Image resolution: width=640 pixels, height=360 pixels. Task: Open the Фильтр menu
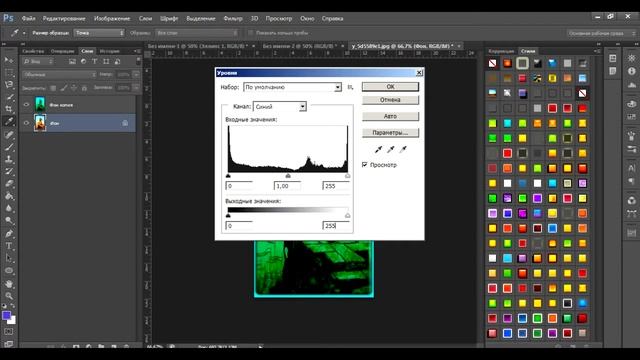[x=233, y=18]
